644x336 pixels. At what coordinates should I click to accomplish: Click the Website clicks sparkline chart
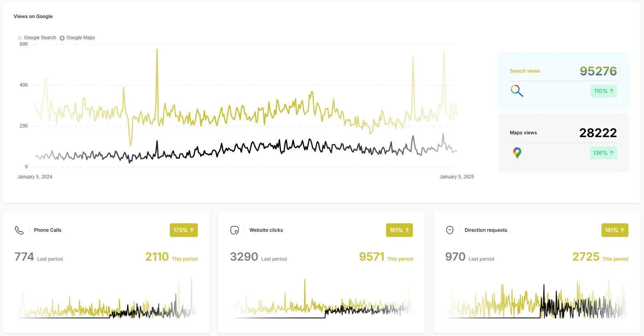click(x=322, y=301)
